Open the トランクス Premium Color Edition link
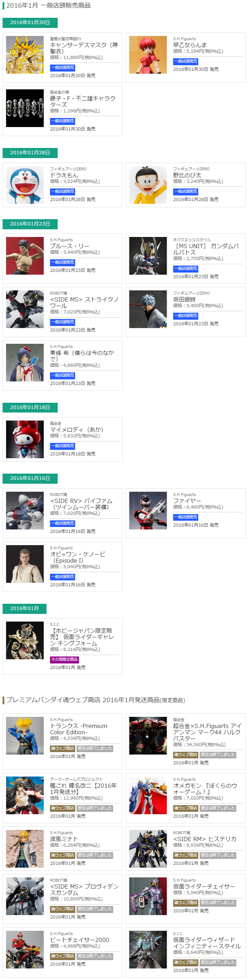This screenshot has width=248, height=980. (x=79, y=729)
